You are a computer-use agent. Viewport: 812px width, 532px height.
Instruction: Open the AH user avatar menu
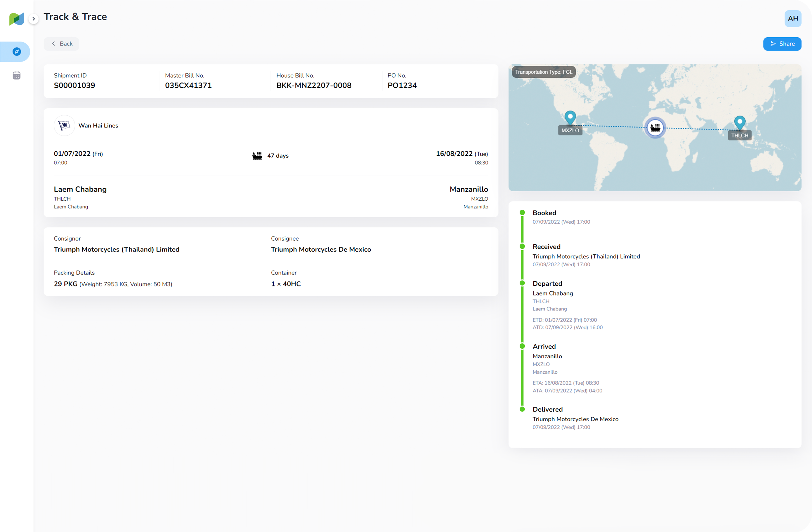tap(792, 18)
